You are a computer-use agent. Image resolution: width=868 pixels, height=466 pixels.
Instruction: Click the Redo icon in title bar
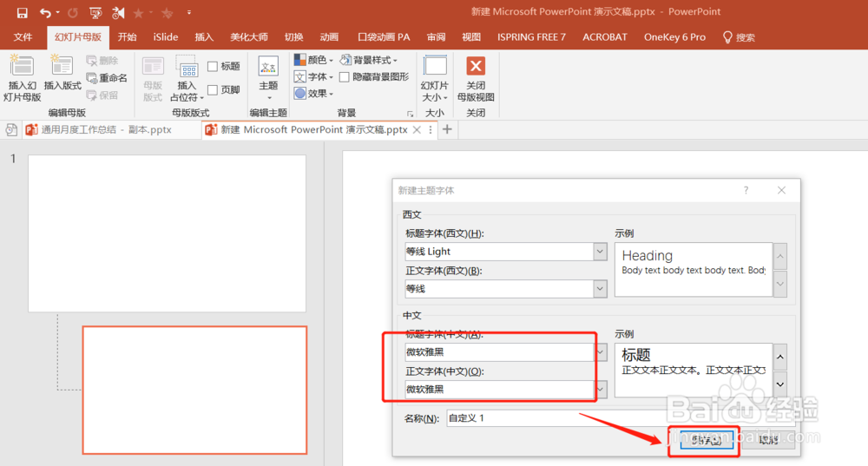[73, 12]
